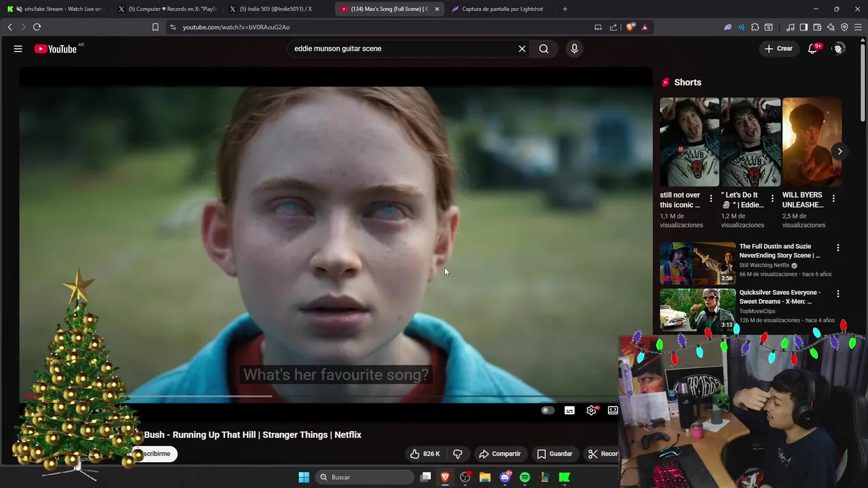The width and height of the screenshot is (868, 488).
Task: Switch to Captura de pantalla Lightshot tab
Action: pos(502,9)
